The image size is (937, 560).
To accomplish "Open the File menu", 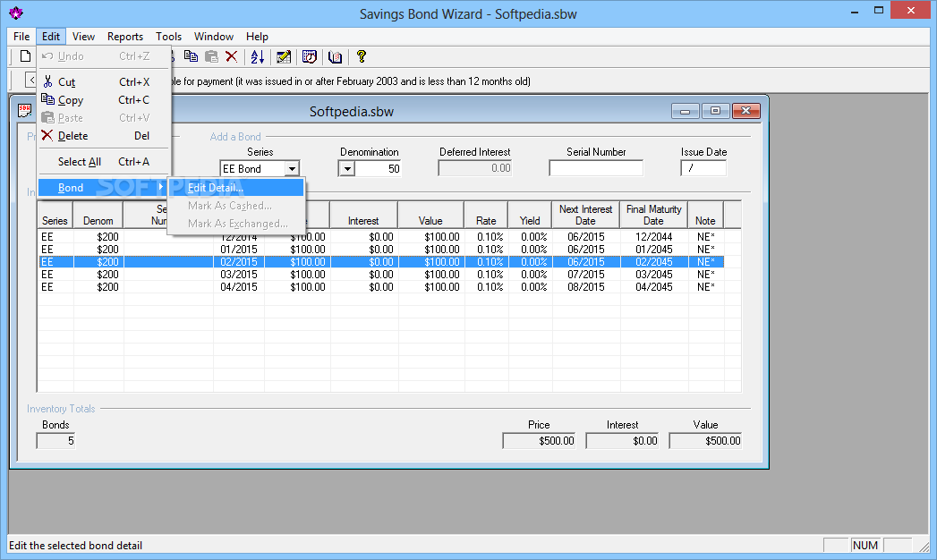I will [21, 37].
